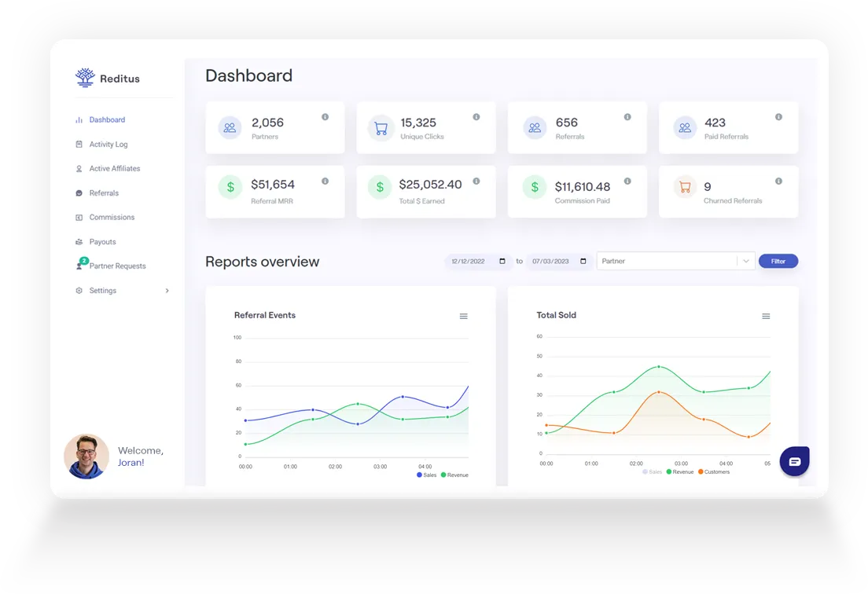Click end date field 07/03/2023
This screenshot has height=594, width=868.
tap(558, 261)
